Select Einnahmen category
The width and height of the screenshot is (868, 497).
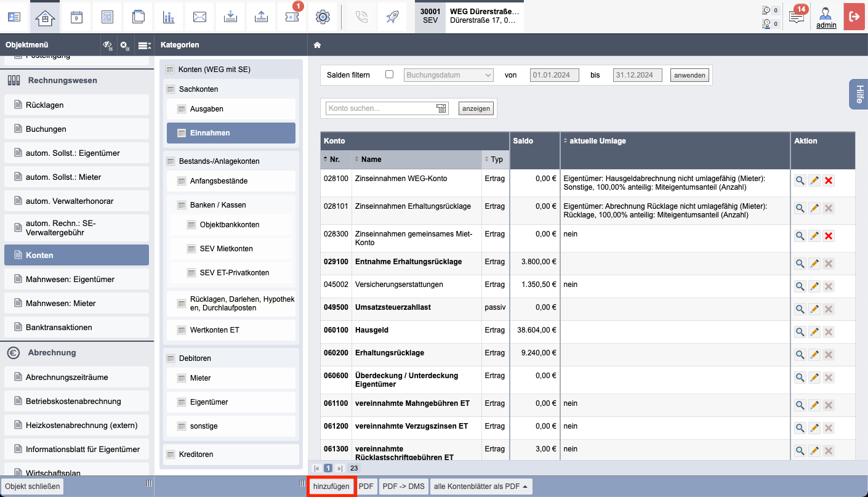tap(231, 133)
